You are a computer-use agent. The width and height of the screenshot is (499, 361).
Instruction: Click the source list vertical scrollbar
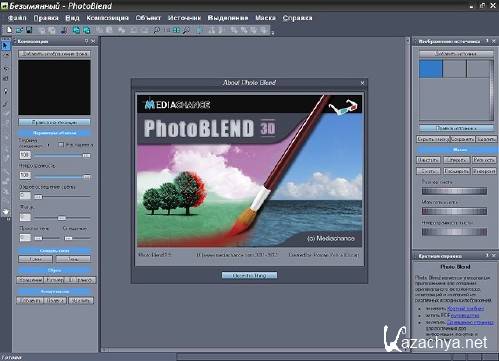(491, 90)
